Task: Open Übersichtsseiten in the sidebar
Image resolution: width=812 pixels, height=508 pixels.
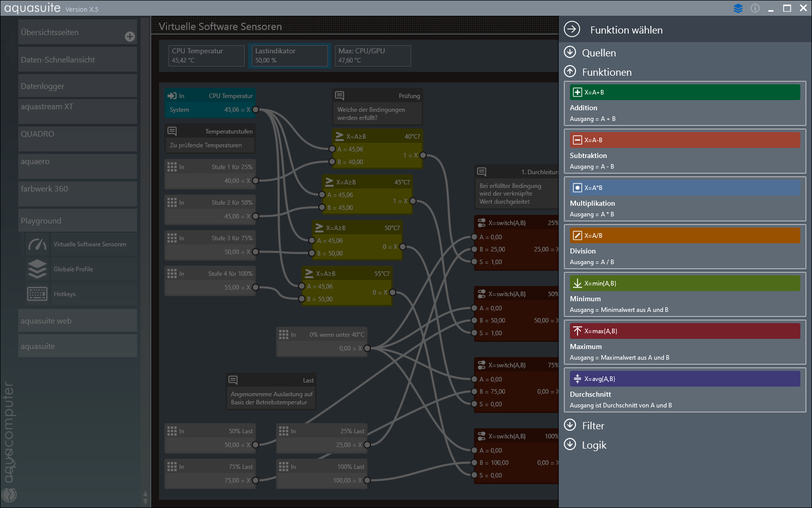Action: click(78, 32)
